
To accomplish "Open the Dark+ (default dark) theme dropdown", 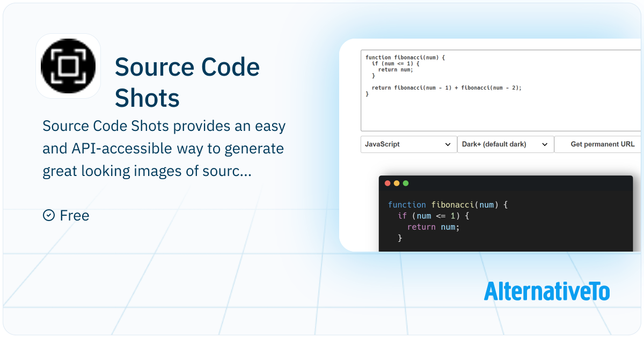I will click(x=506, y=144).
